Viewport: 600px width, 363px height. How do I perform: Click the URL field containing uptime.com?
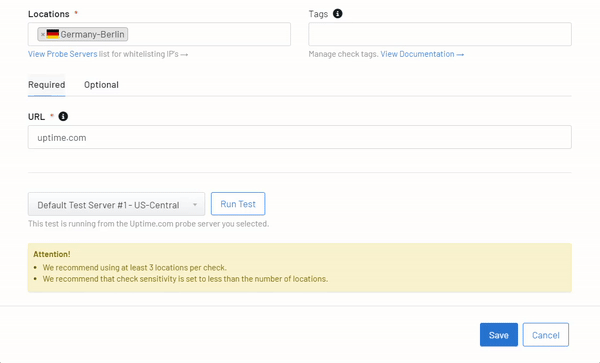300,137
